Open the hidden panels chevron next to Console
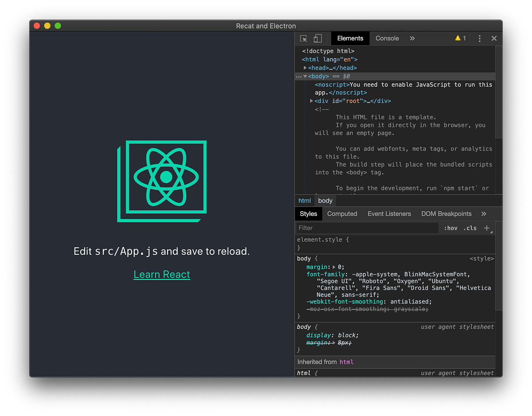532x416 pixels. click(412, 38)
